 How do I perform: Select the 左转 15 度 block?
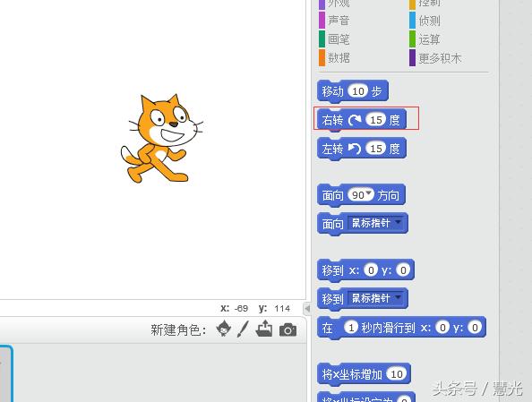point(362,149)
